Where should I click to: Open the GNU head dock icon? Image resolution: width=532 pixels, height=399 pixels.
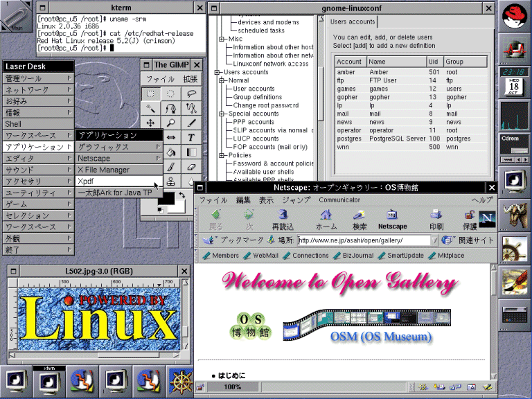tap(515, 215)
